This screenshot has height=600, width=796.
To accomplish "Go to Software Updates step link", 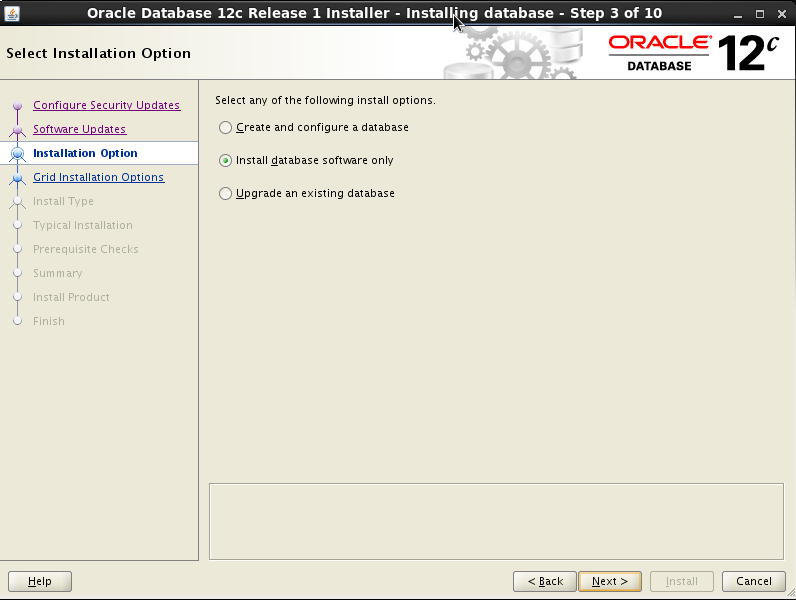I will tap(80, 129).
